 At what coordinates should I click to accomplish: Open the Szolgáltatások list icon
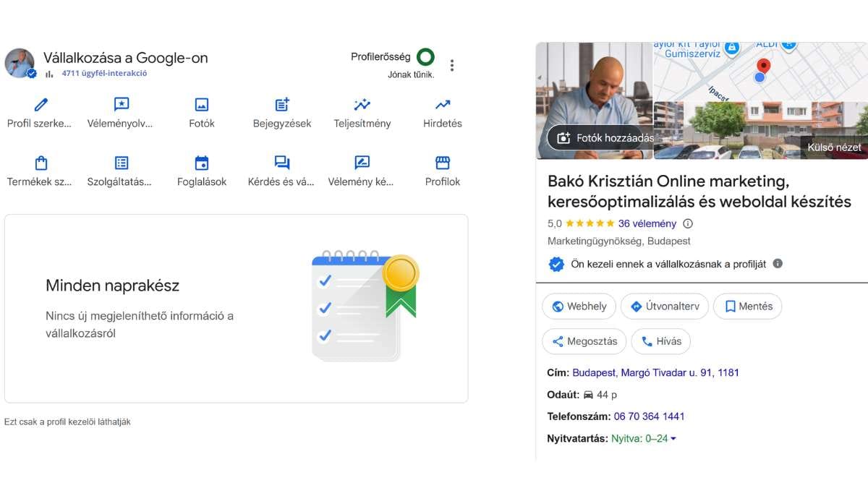[x=121, y=163]
